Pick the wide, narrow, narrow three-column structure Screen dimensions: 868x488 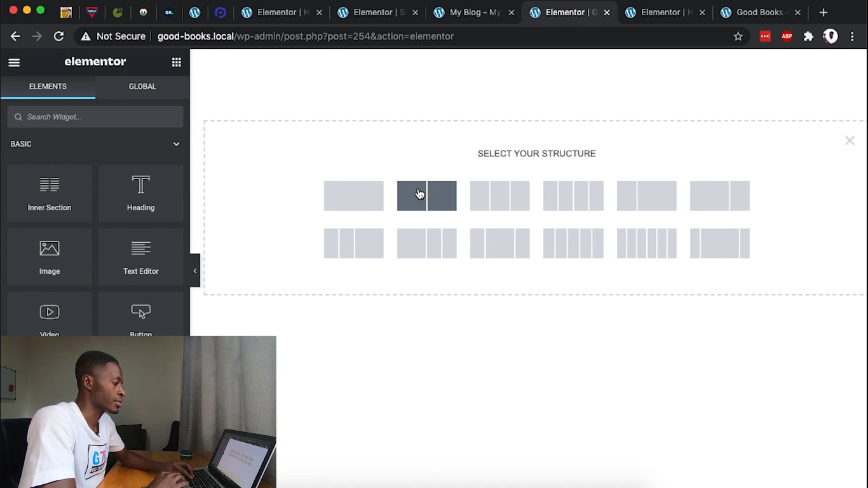(427, 243)
